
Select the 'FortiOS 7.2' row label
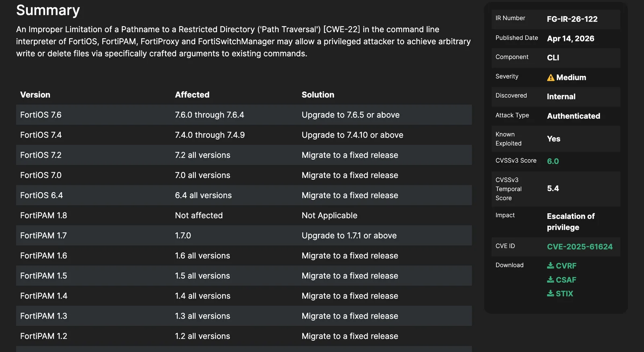tap(41, 155)
